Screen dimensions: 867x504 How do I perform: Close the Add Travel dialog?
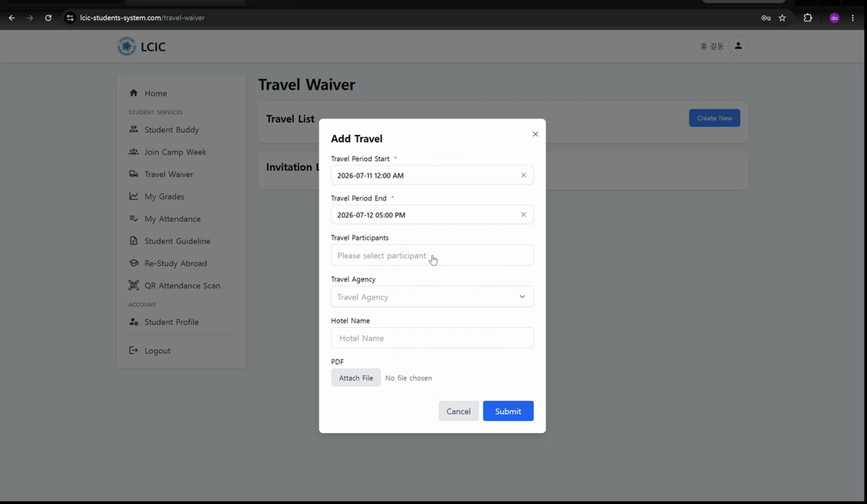coord(535,134)
